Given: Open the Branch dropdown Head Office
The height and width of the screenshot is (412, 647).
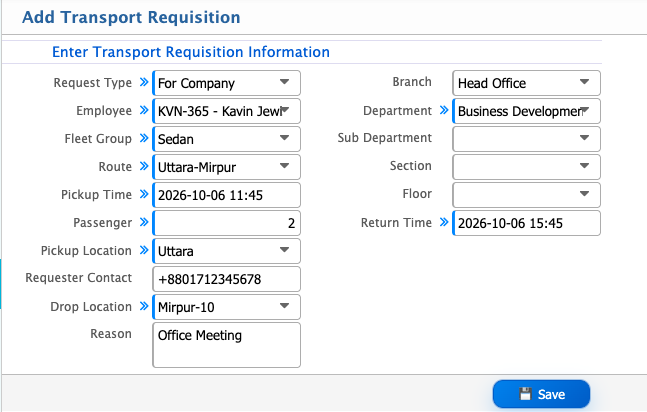Looking at the screenshot, I should point(527,83).
